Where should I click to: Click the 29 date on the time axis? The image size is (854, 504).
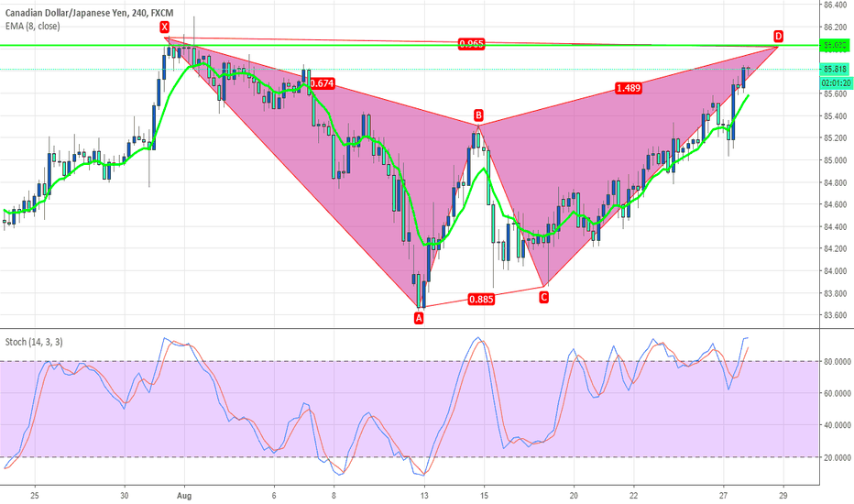783,495
